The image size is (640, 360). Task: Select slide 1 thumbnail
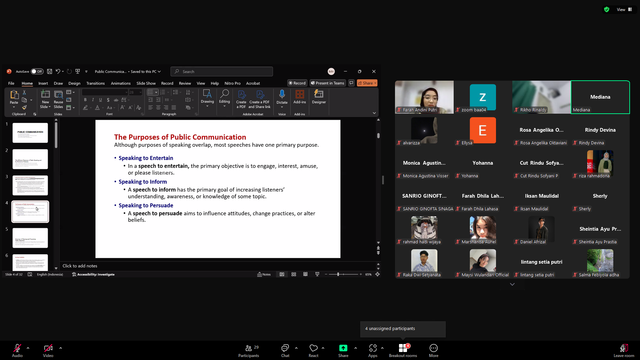tap(30, 133)
